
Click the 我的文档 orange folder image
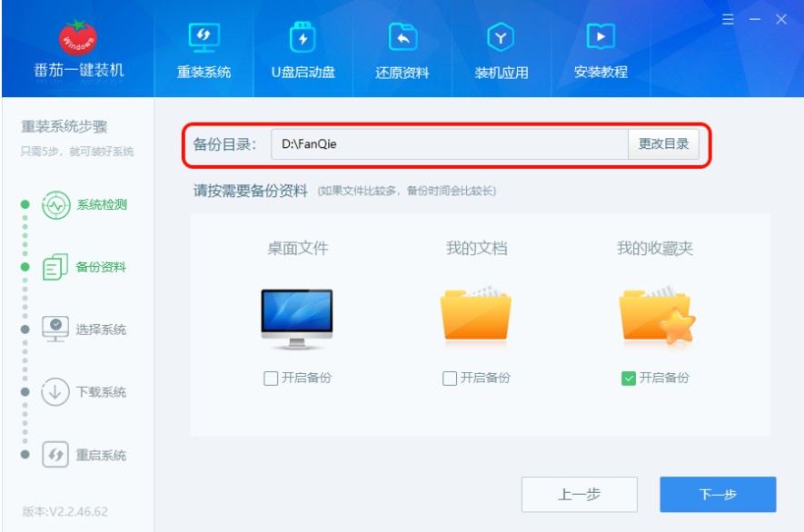(476, 314)
